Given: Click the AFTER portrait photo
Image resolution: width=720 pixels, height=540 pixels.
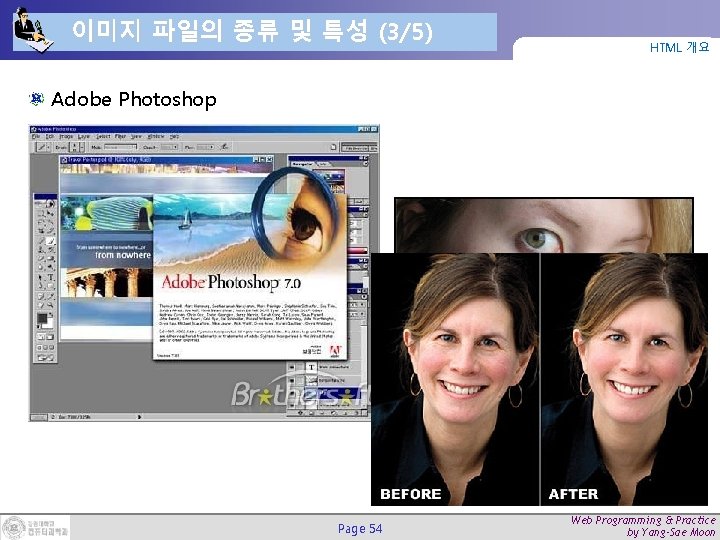Looking at the screenshot, I should pos(624,379).
